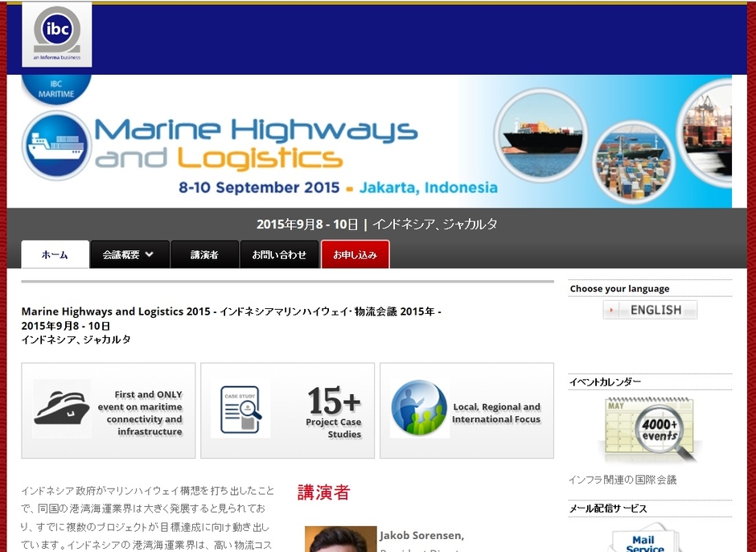
Task: Click the IBC Maritime round badge
Action: pyautogui.click(x=56, y=89)
